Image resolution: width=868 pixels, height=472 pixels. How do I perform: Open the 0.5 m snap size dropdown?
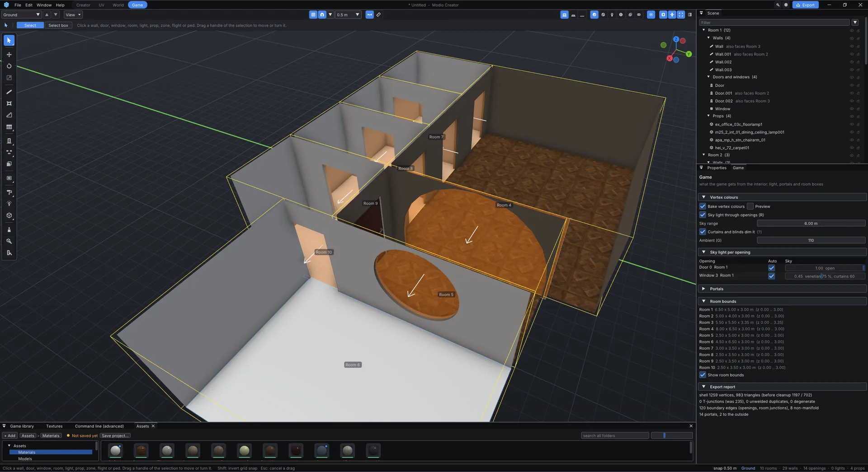[348, 14]
